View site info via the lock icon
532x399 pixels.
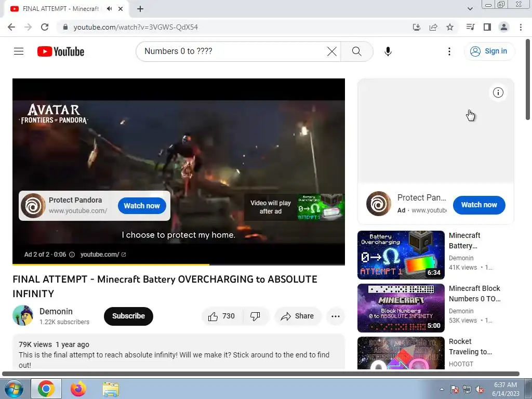coord(65,27)
